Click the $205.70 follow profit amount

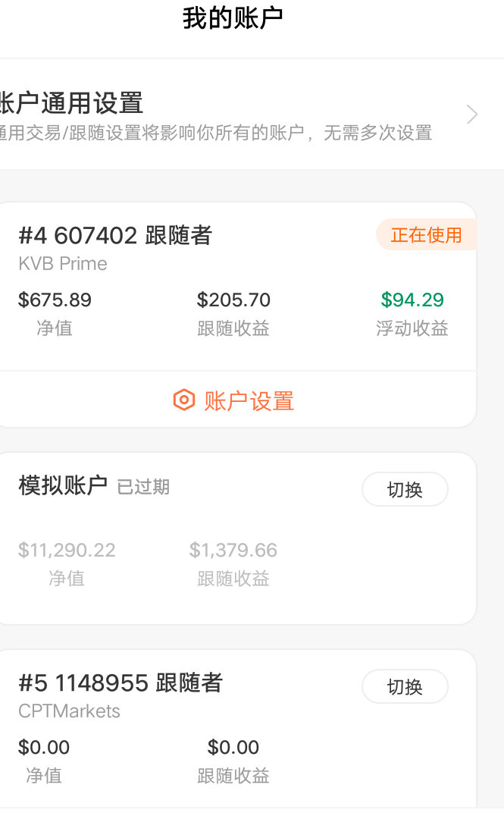(233, 300)
